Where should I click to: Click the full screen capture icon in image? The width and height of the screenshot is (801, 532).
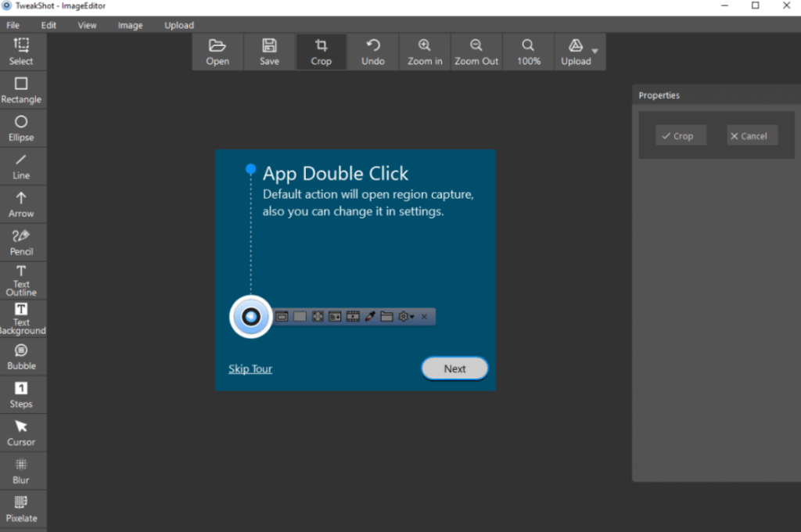click(318, 317)
